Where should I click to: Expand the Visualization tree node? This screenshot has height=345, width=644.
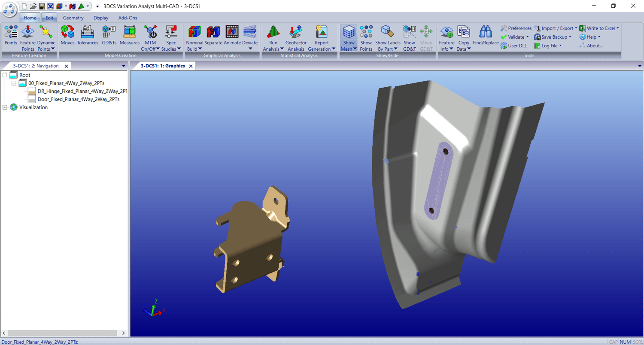tap(4, 107)
